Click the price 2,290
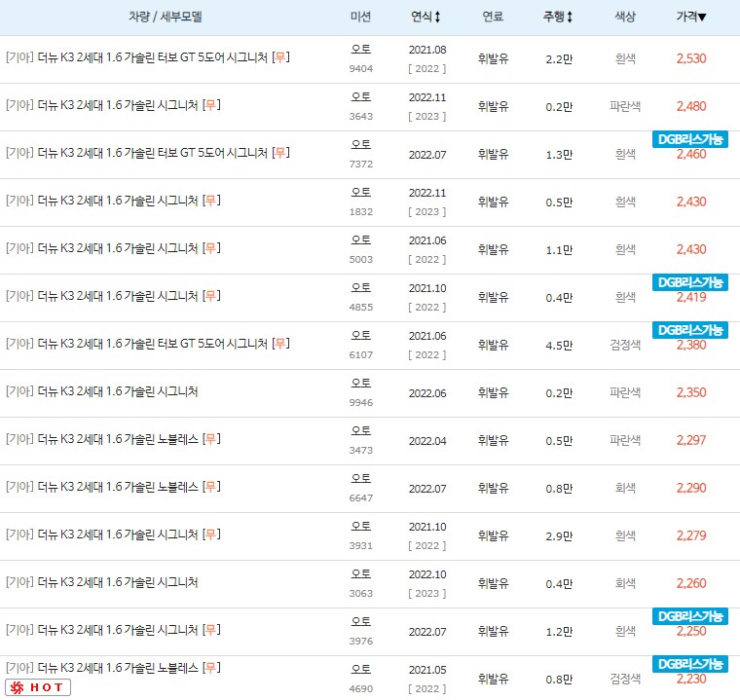The width and height of the screenshot is (740, 700). 691,488
